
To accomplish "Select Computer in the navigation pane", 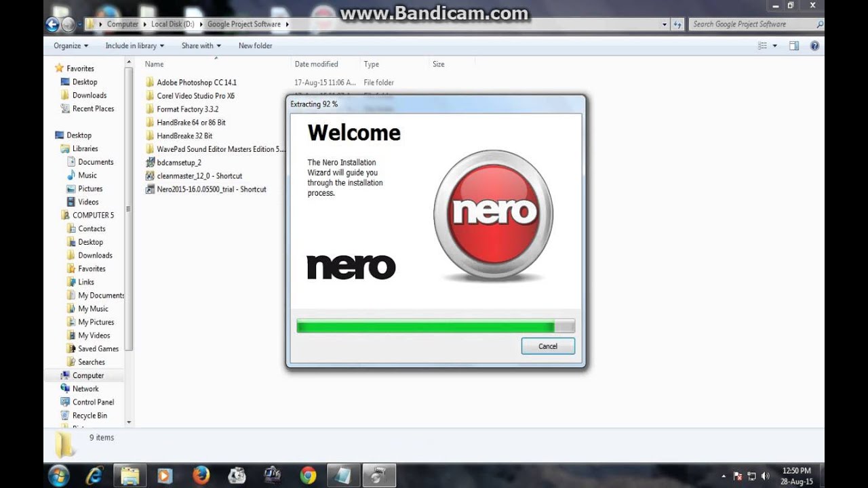I will point(88,375).
